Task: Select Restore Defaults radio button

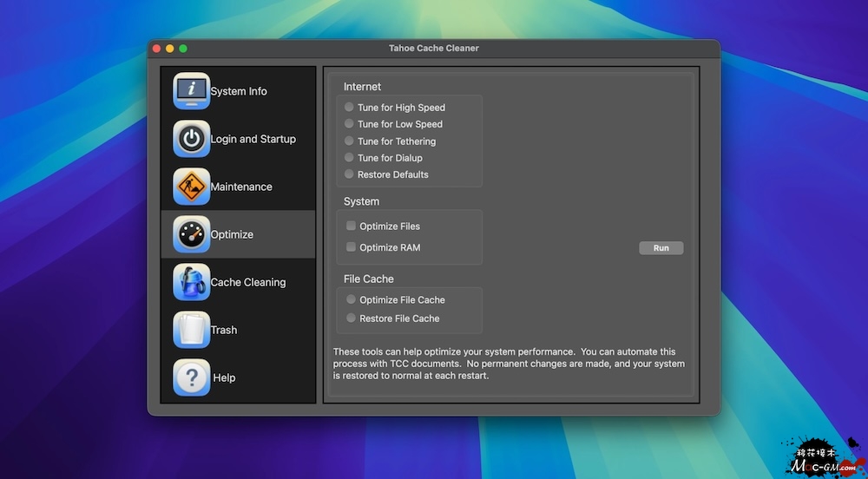Action: click(x=349, y=174)
